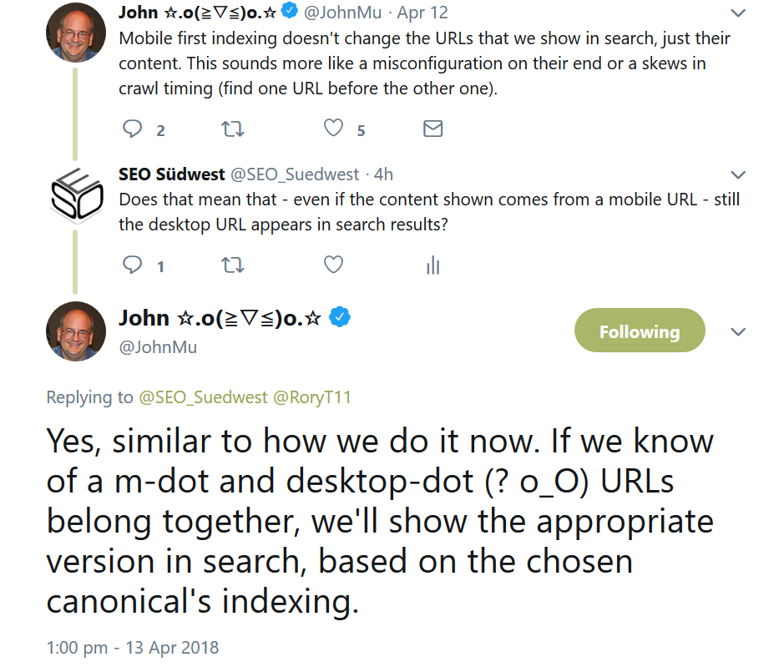
Task: Reply to John's Apr 12 tweet
Action: tap(133, 129)
